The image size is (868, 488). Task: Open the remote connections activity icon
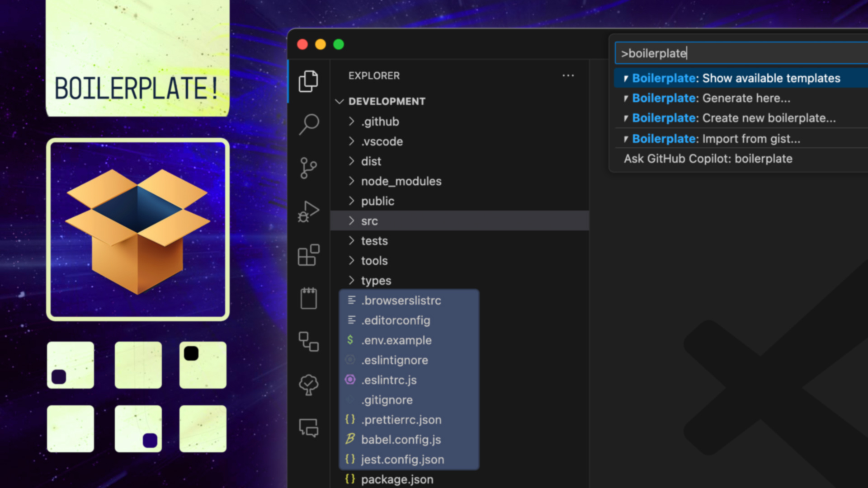[308, 342]
